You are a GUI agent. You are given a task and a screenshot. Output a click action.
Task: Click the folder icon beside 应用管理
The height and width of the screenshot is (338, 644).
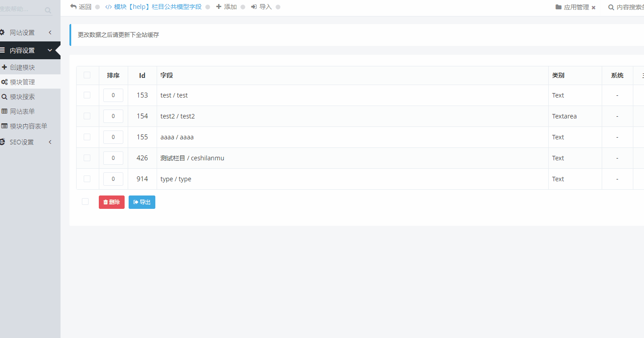coord(559,7)
